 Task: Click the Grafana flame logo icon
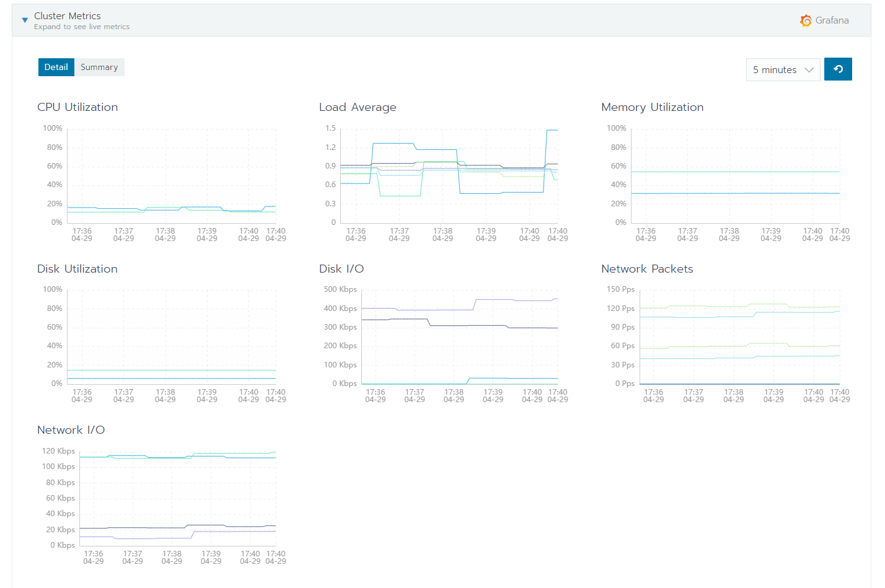click(806, 20)
